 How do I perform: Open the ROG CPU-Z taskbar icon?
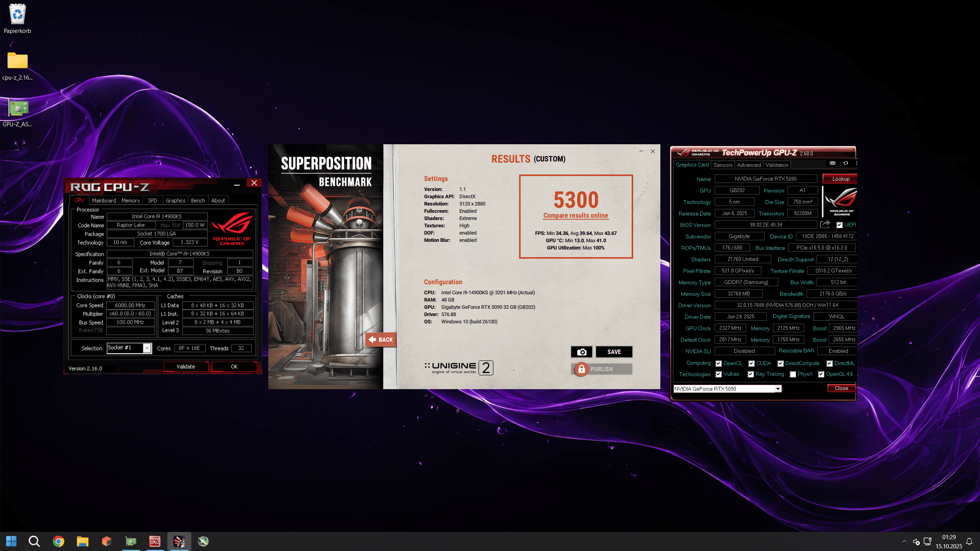pos(155,541)
